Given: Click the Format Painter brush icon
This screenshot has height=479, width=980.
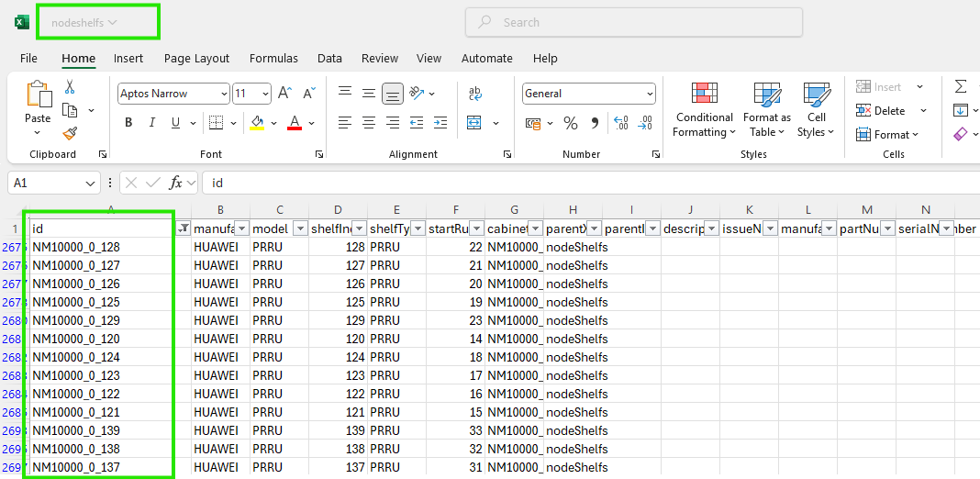Looking at the screenshot, I should [70, 134].
